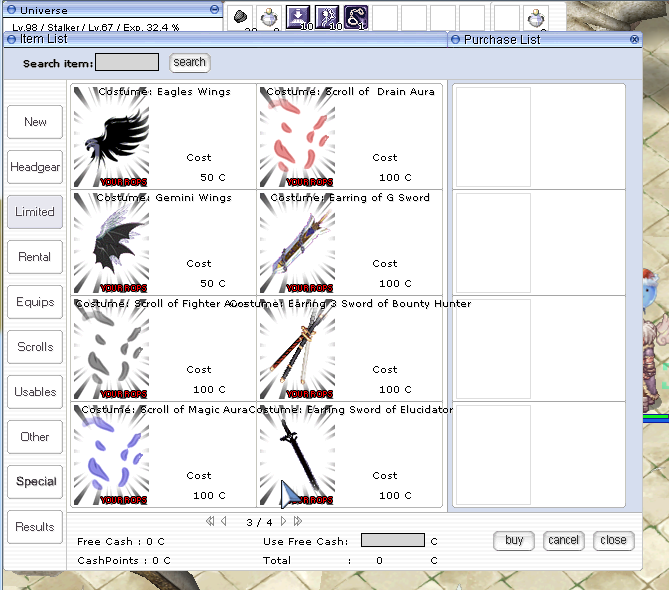The image size is (669, 590).
Task: Activate the download-arrow skill icon
Action: [298, 17]
